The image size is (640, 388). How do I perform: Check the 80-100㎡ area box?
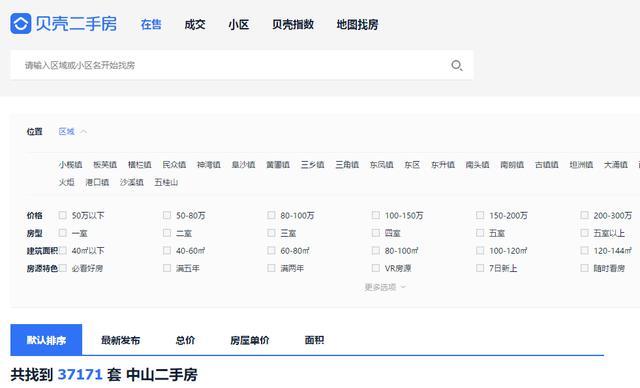[x=376, y=251]
